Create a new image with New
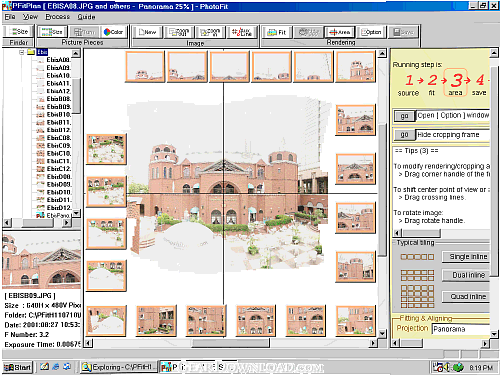The image size is (500, 375). pyautogui.click(x=148, y=32)
